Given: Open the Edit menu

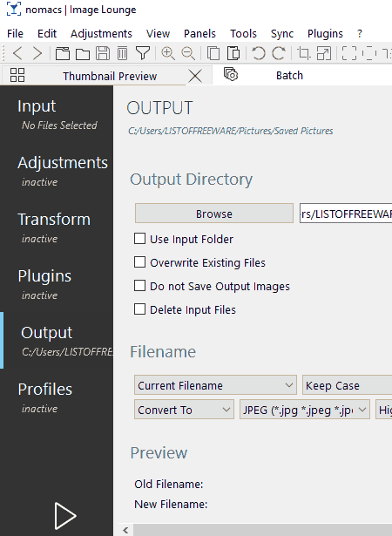Looking at the screenshot, I should coord(47,33).
